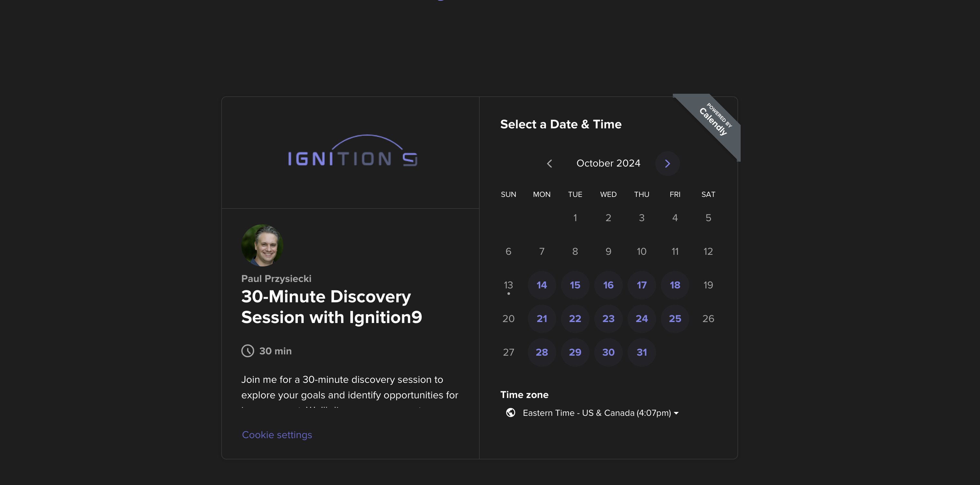980x485 pixels.
Task: Select October 22 date
Action: click(575, 318)
